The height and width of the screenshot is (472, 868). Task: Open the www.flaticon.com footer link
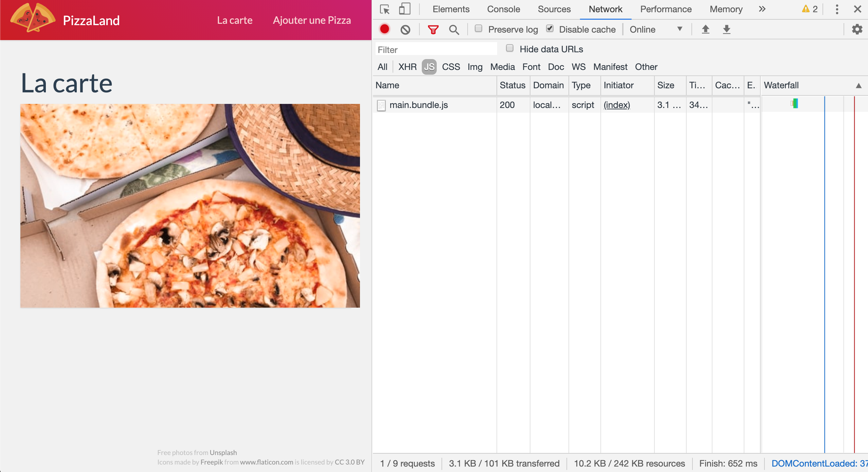point(266,462)
